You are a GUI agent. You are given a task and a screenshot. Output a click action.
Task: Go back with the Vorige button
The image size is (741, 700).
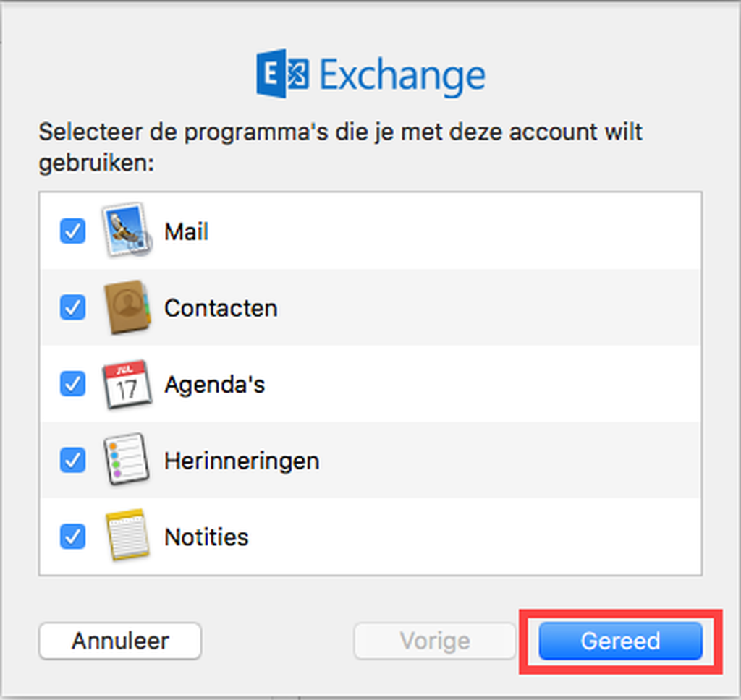coord(434,641)
